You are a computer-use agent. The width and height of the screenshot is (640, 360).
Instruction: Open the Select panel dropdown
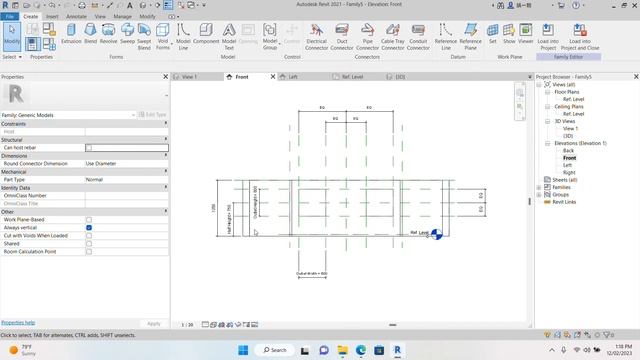pyautogui.click(x=12, y=57)
